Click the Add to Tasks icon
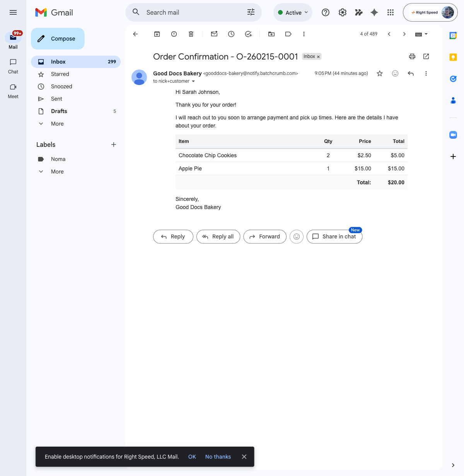The width and height of the screenshot is (464, 476). pyautogui.click(x=248, y=34)
